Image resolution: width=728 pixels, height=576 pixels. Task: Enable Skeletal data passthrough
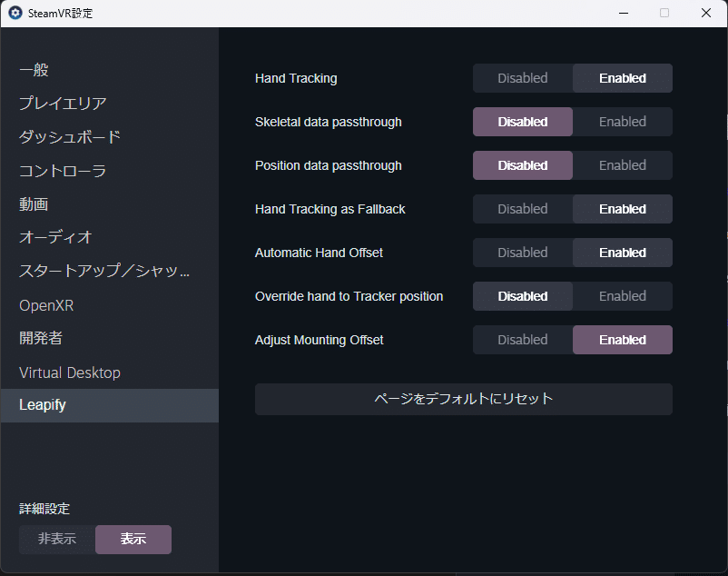623,122
